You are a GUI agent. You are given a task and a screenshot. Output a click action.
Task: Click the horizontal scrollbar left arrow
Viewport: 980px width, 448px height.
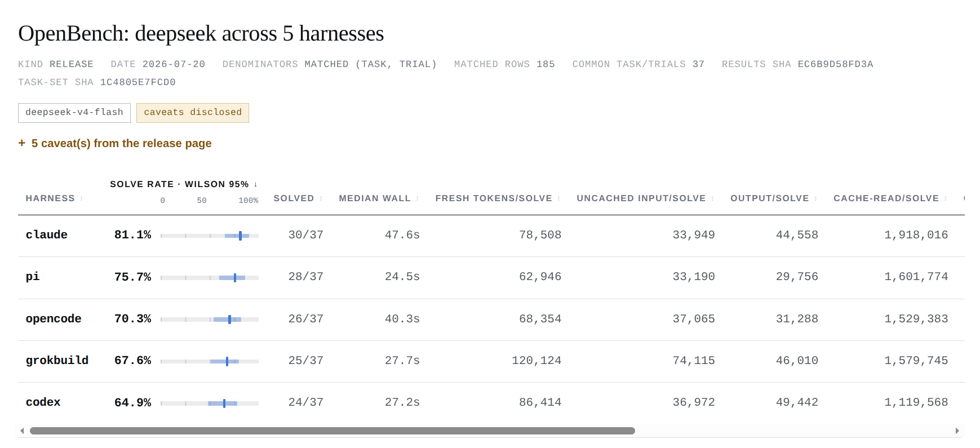[22, 431]
